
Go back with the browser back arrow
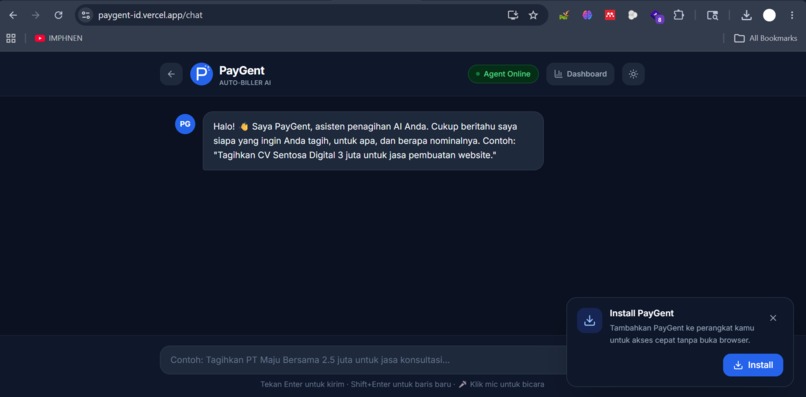pyautogui.click(x=13, y=15)
